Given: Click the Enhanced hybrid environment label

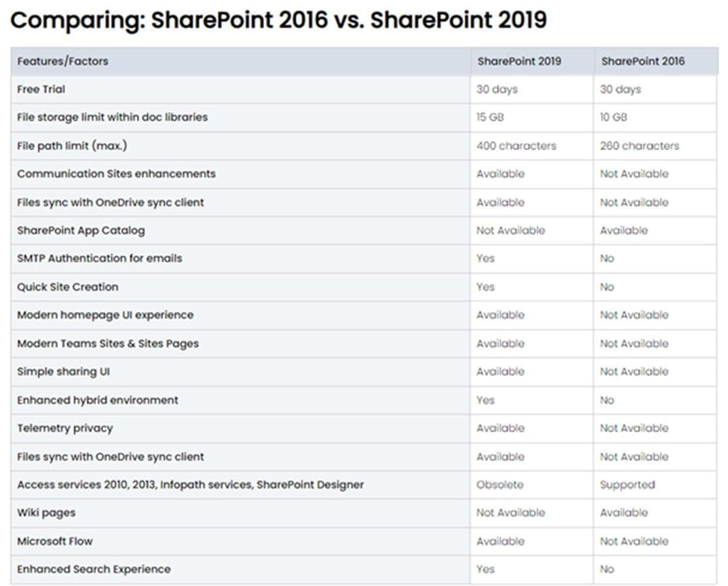Looking at the screenshot, I should coord(97,400).
